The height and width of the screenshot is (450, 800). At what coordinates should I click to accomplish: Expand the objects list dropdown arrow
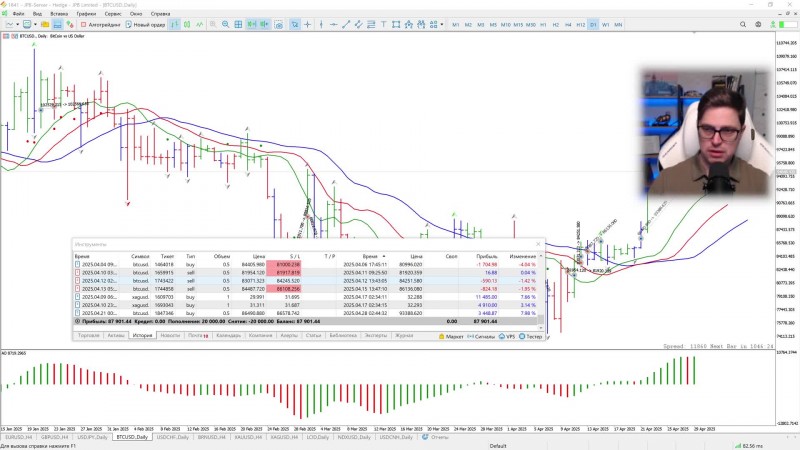point(442,24)
